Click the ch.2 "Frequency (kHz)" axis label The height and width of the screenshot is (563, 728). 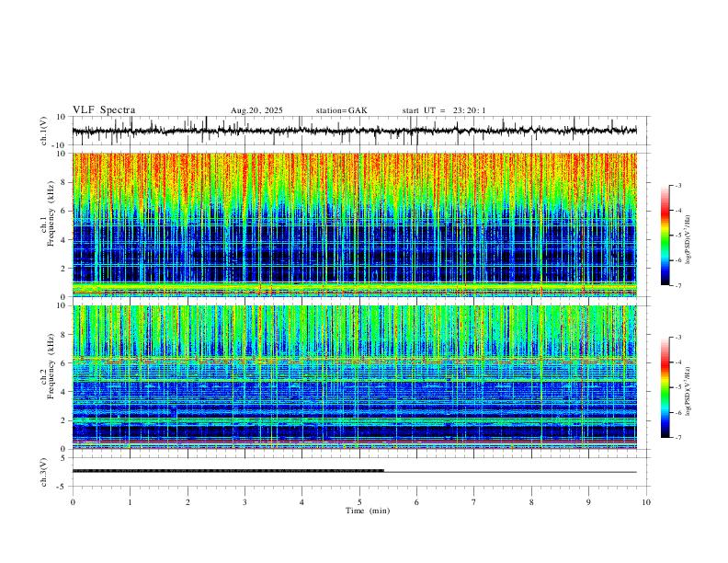51,366
